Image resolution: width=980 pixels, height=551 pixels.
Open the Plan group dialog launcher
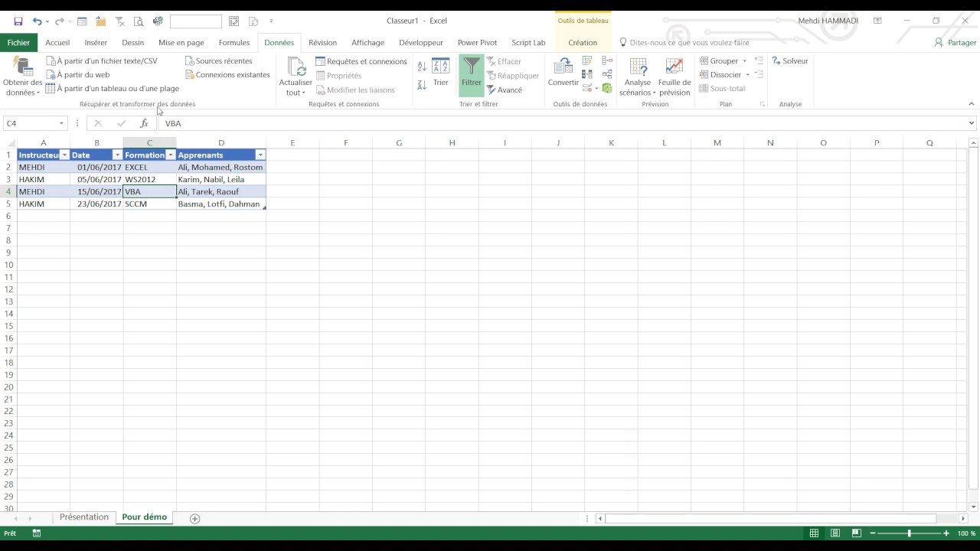pyautogui.click(x=762, y=104)
